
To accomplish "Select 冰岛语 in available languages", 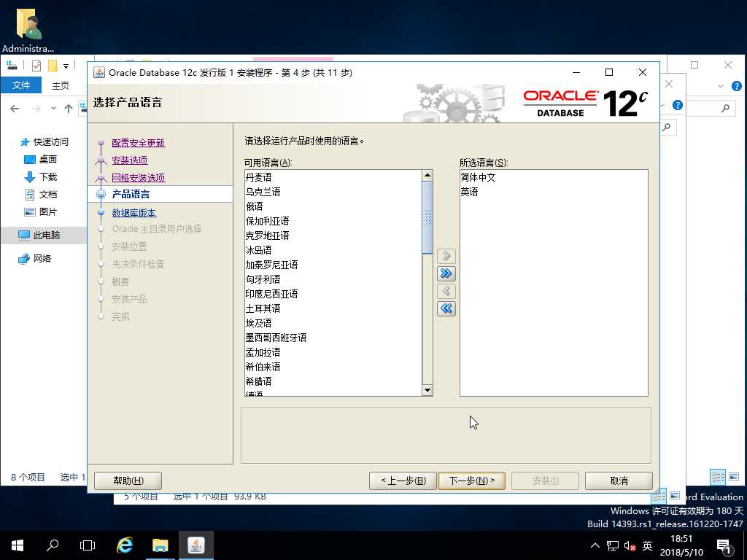I will point(333,250).
